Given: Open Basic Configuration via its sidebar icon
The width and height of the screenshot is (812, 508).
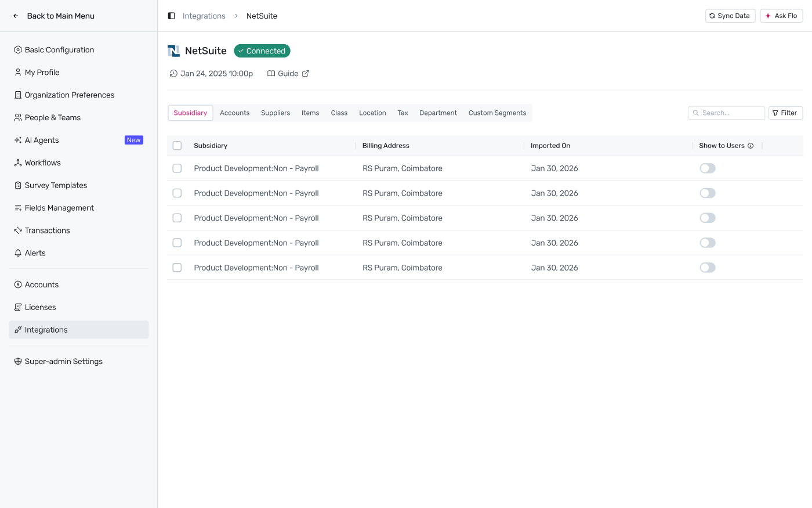Looking at the screenshot, I should pos(18,50).
